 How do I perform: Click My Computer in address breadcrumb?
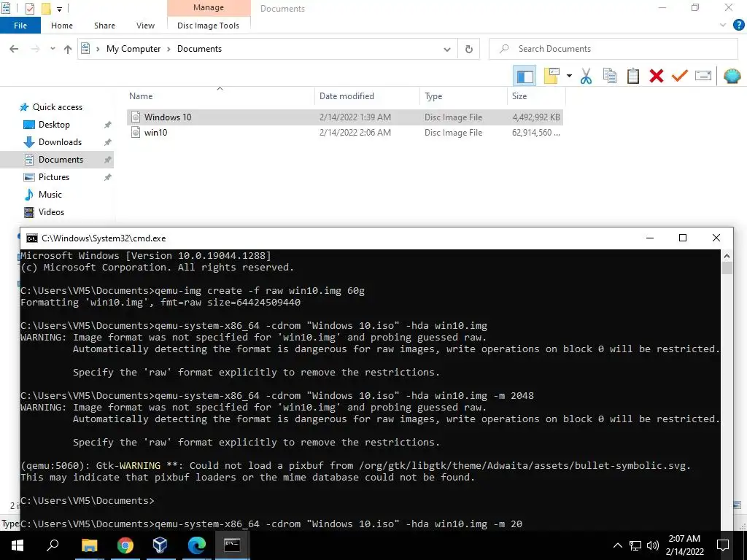coord(133,49)
